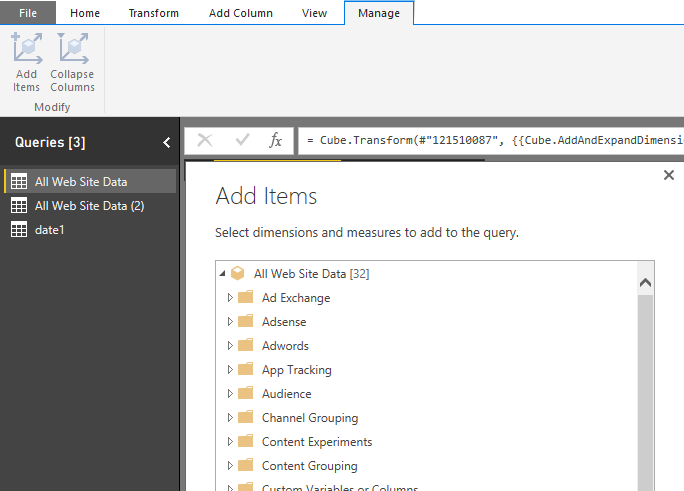The width and height of the screenshot is (684, 491).
Task: Click the Content Grouping folder icon
Action: [246, 465]
